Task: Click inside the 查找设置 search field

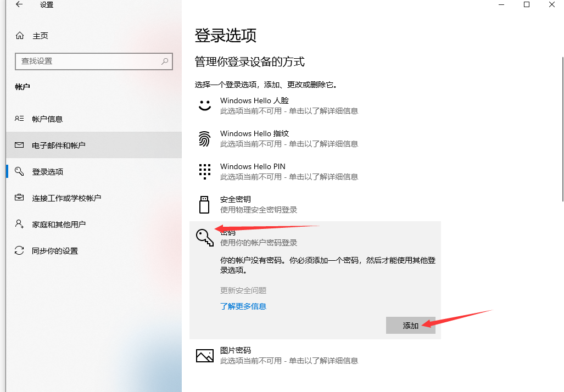Action: point(88,61)
